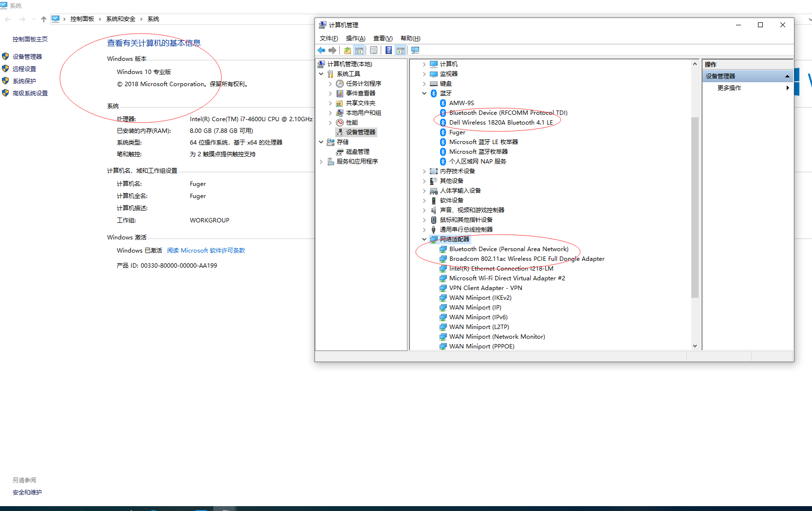Screen dimensions: 812x511
Task: Click the back navigation arrow in 计算机管理 toolbar
Action: [x=321, y=50]
